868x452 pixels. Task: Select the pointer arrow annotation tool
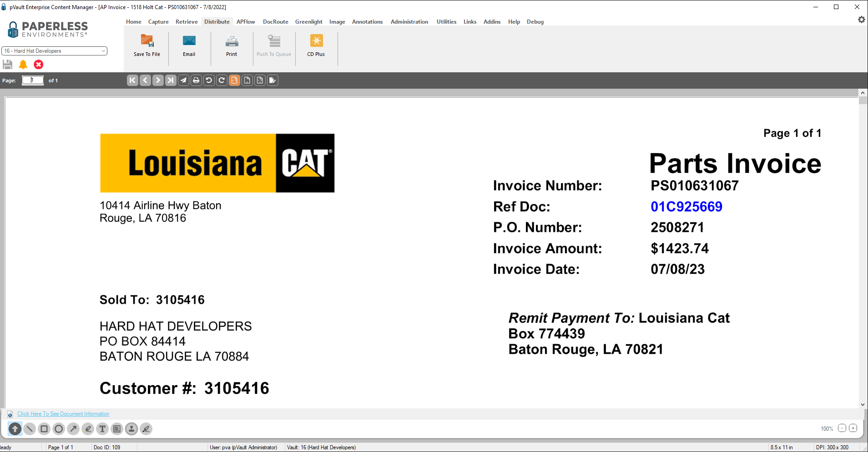pos(15,429)
